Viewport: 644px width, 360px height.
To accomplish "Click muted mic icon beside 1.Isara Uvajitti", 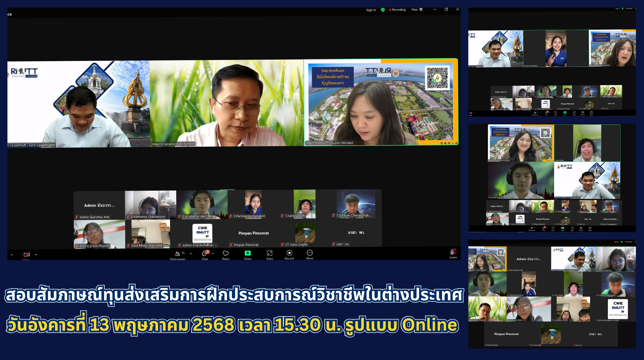I will click(x=282, y=216).
